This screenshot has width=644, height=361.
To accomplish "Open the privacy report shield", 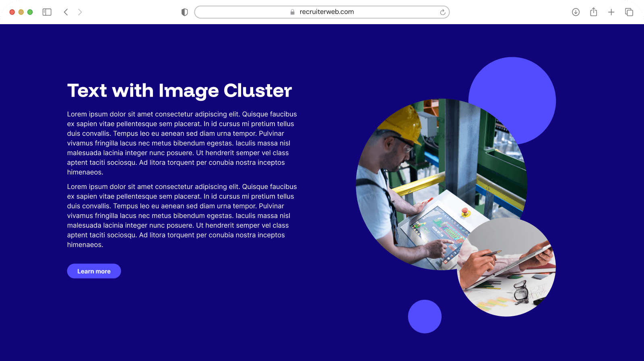I will pos(185,12).
